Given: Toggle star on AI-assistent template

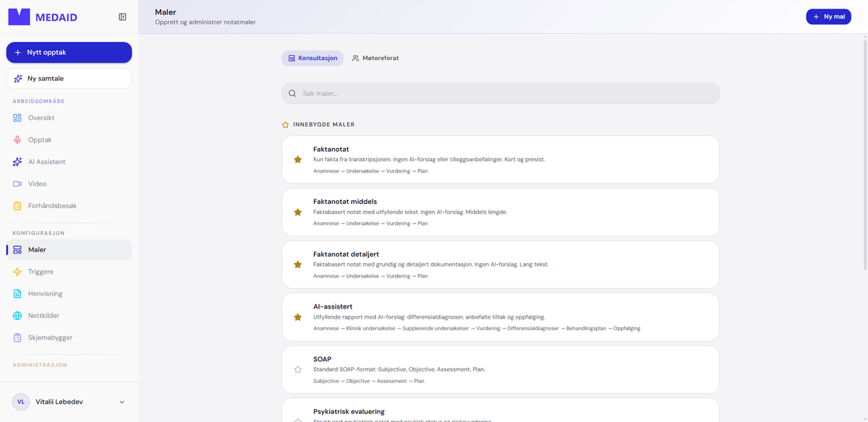Looking at the screenshot, I should pos(297,317).
